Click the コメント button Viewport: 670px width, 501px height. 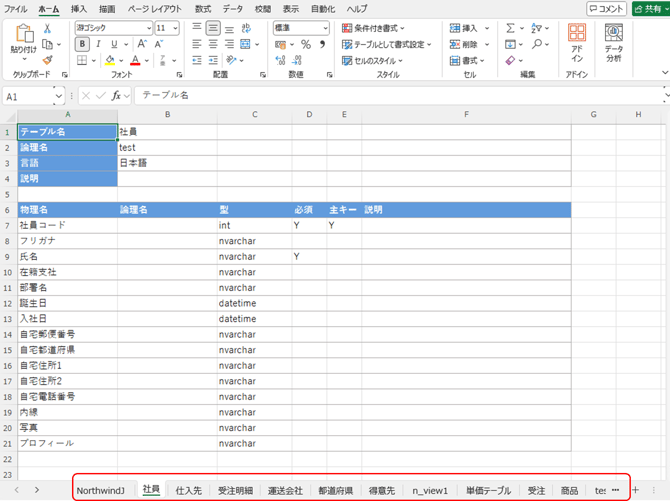(606, 9)
